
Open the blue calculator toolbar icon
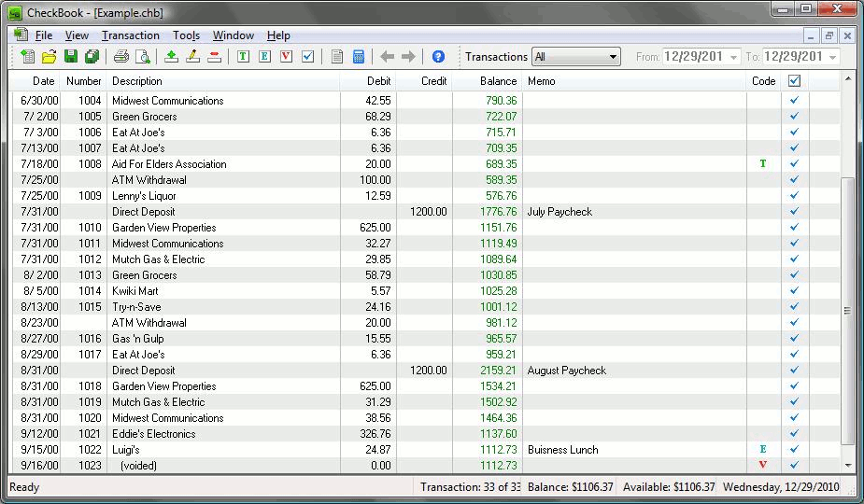point(358,56)
